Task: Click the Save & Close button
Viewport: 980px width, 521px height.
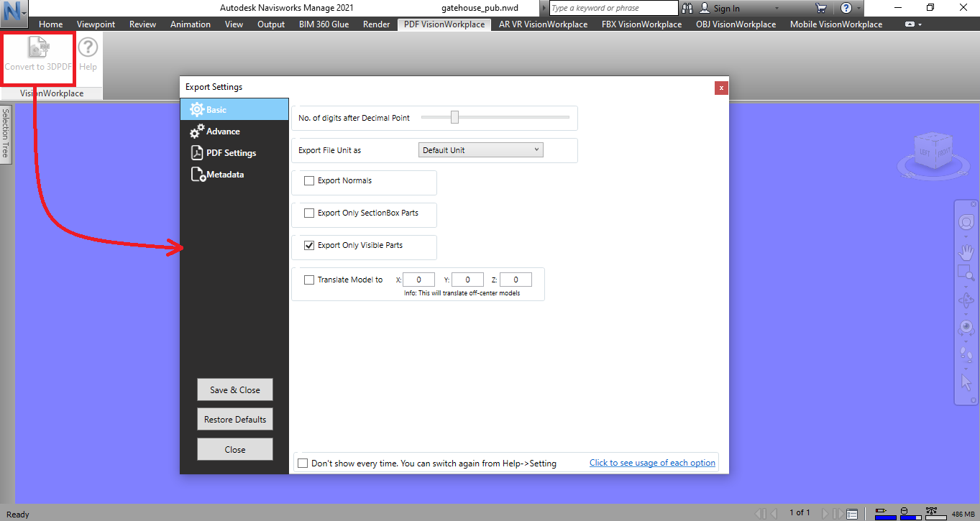Action: click(x=235, y=389)
